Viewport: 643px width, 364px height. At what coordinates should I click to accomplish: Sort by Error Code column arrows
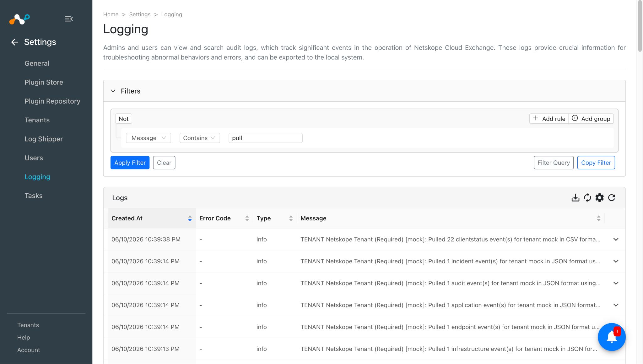[x=247, y=218]
